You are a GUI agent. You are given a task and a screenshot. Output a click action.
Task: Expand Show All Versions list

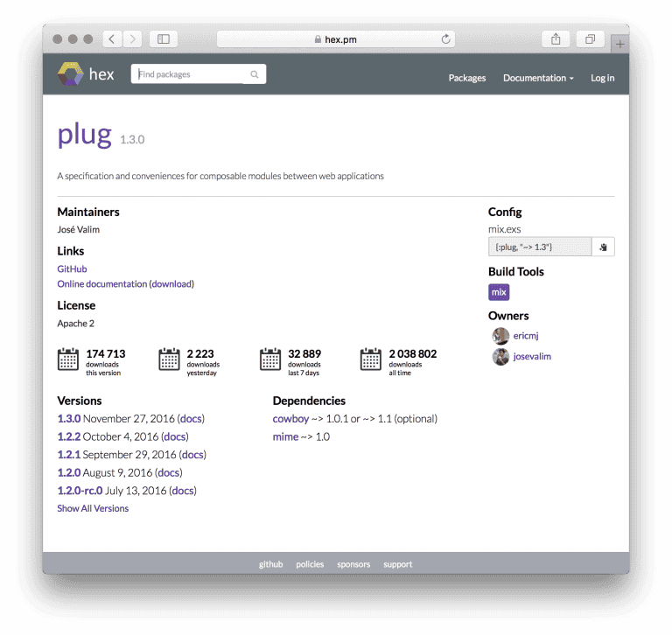(93, 508)
